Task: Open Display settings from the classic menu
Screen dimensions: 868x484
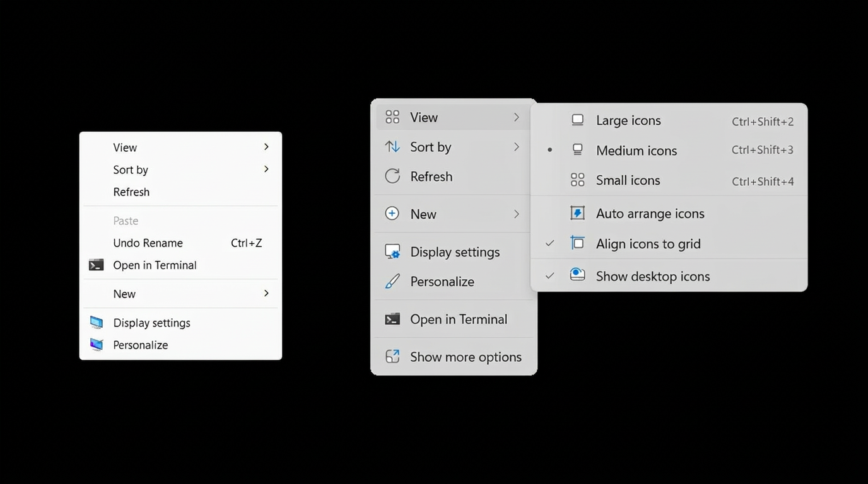Action: [x=180, y=323]
